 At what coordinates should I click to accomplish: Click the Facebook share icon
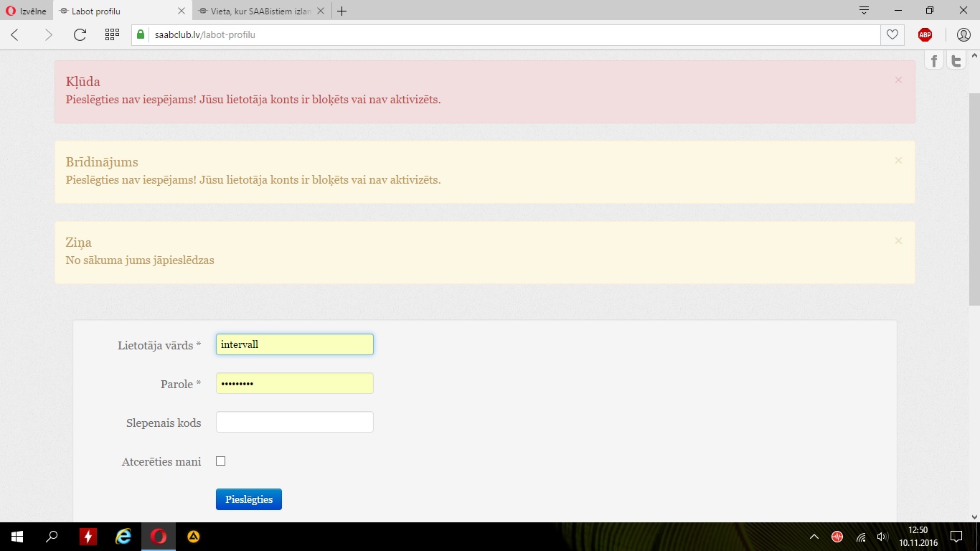point(933,61)
